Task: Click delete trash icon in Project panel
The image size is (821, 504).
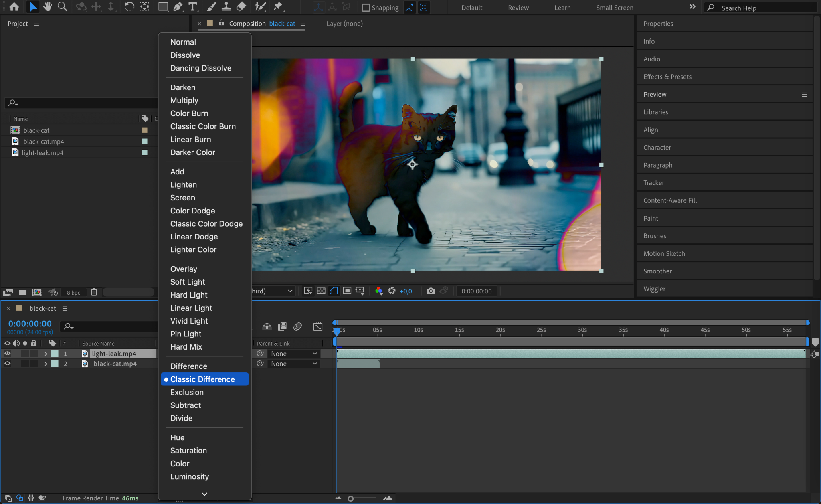Action: pos(94,292)
